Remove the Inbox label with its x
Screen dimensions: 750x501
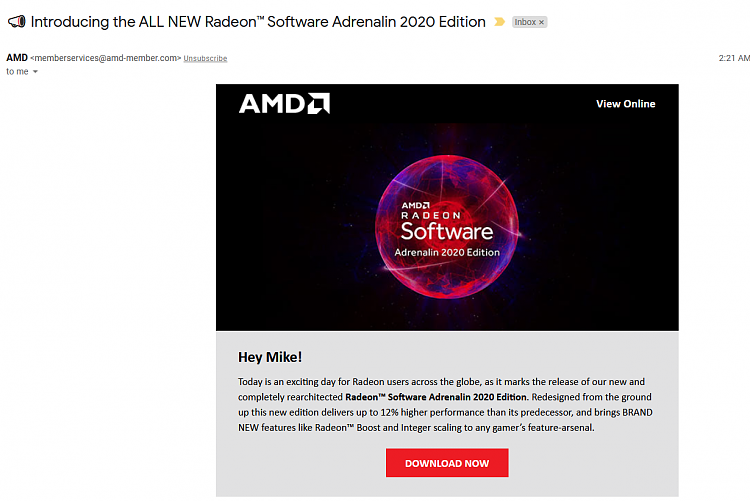541,22
